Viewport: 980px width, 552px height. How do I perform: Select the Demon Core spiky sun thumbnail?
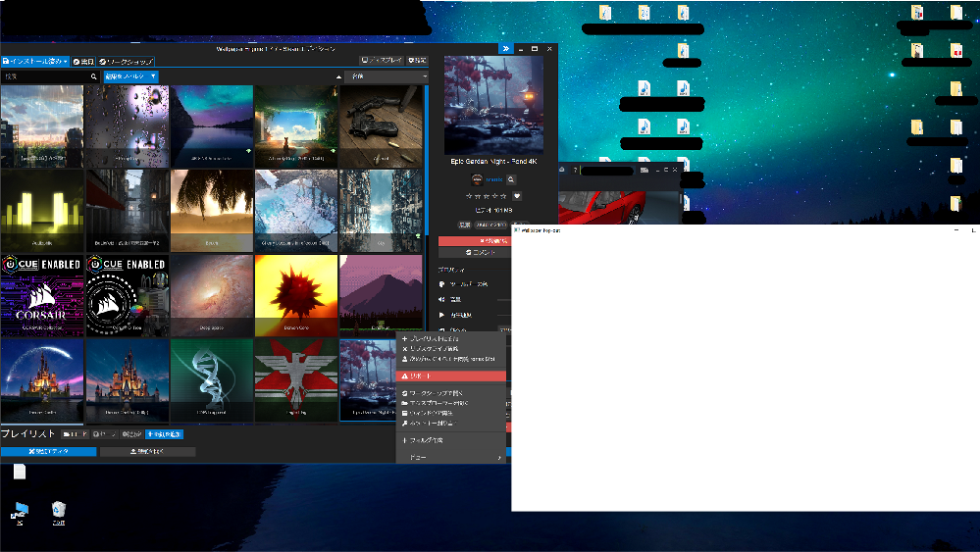(296, 295)
